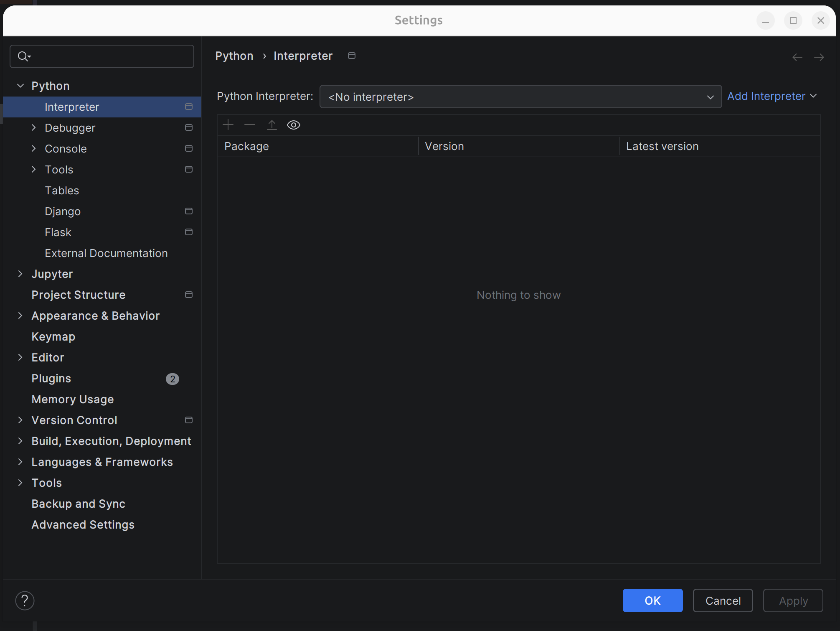Image resolution: width=840 pixels, height=631 pixels.
Task: Click project icon on Debugger row
Action: [x=189, y=127]
